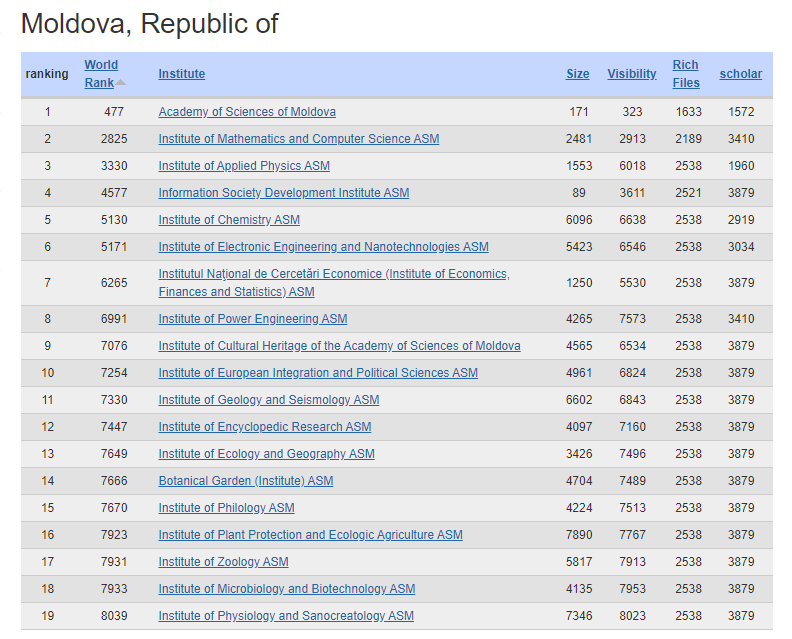The image size is (792, 639).
Task: Select scholar value 3034
Action: pyautogui.click(x=741, y=247)
